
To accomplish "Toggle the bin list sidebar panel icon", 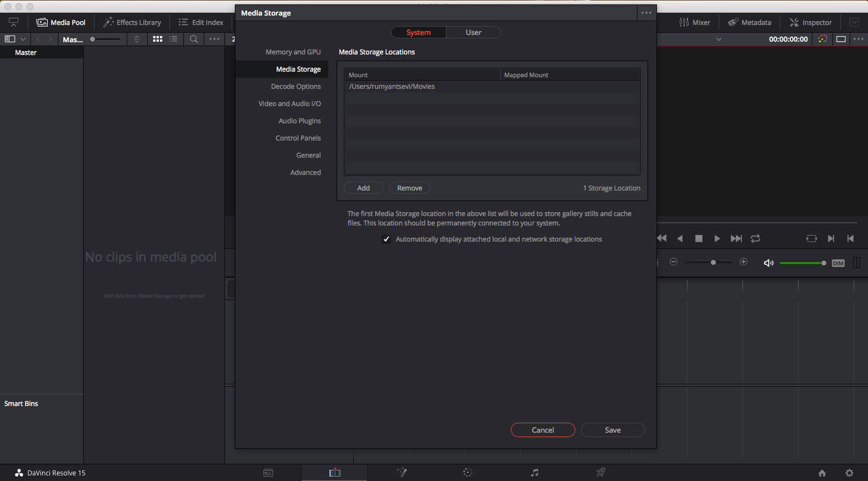I will tap(9, 39).
